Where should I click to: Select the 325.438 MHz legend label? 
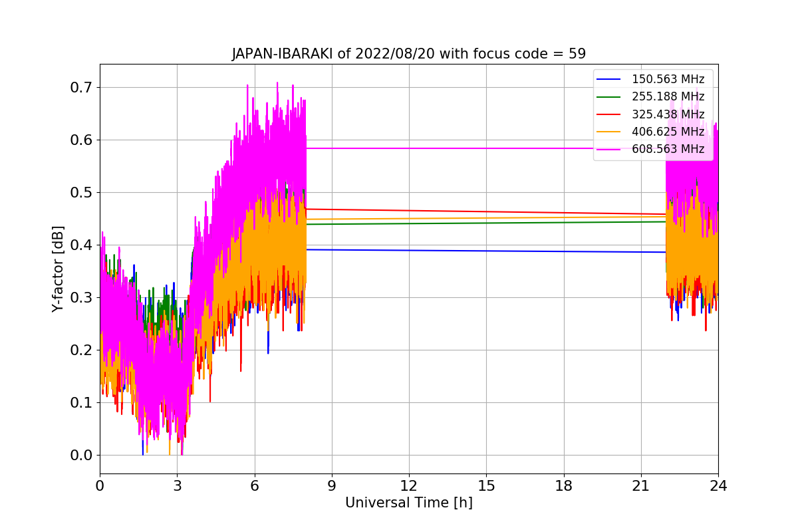[x=668, y=114]
